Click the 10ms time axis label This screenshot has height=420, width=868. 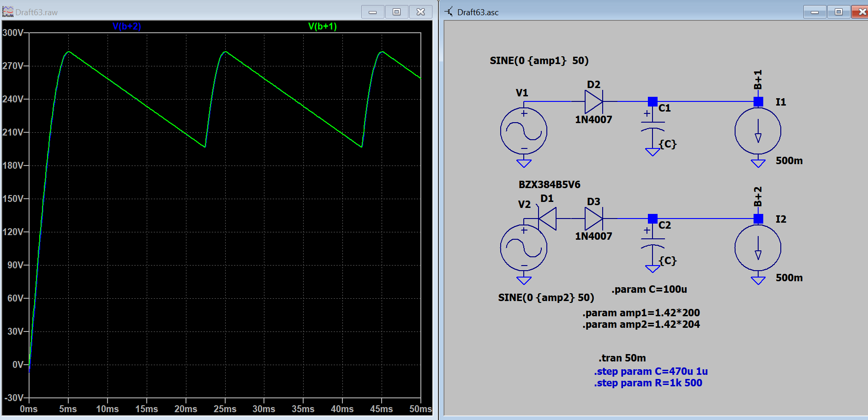(107, 409)
